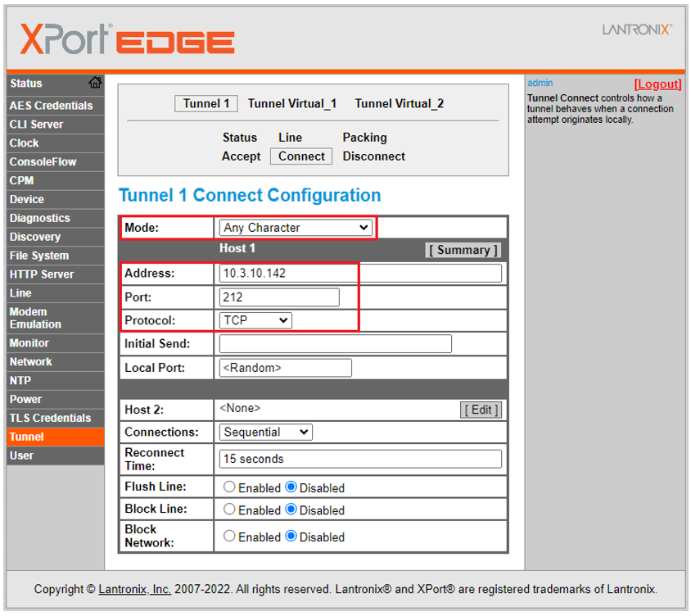This screenshot has height=616, width=691.
Task: Open AES Credentials in sidebar
Action: 56,106
